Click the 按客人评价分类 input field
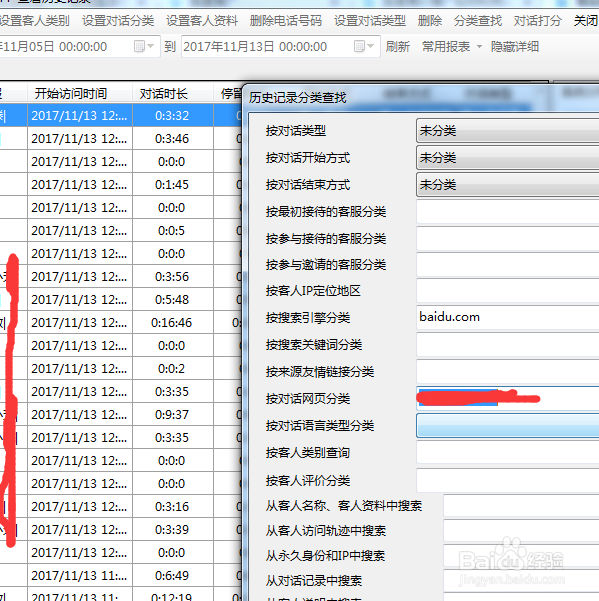 (507, 480)
